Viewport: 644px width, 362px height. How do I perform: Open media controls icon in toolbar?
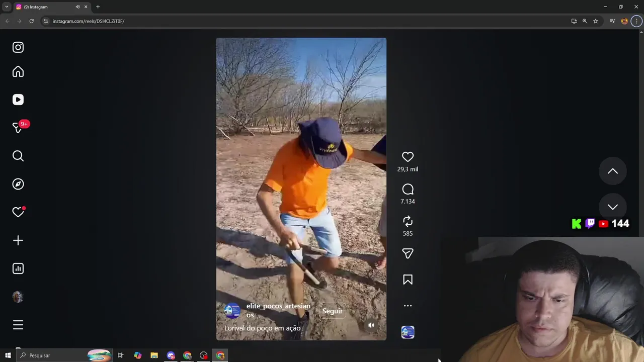[612, 21]
